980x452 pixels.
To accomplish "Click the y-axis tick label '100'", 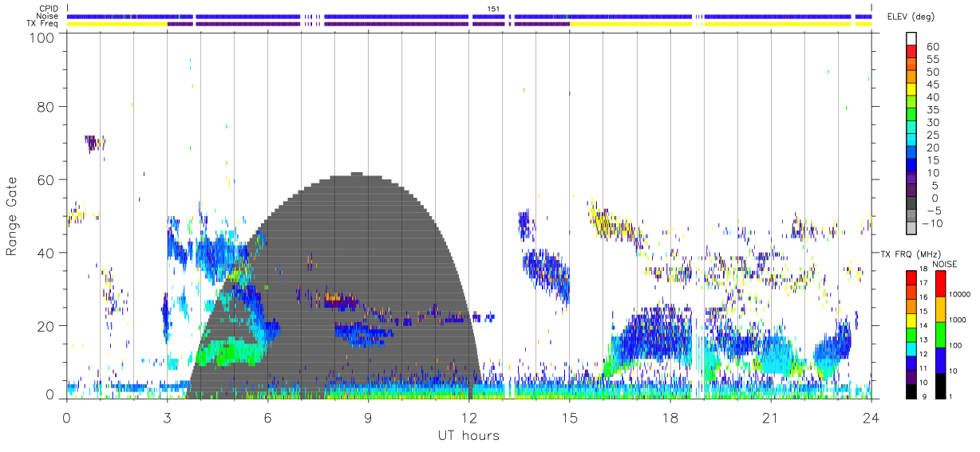I will [41, 37].
